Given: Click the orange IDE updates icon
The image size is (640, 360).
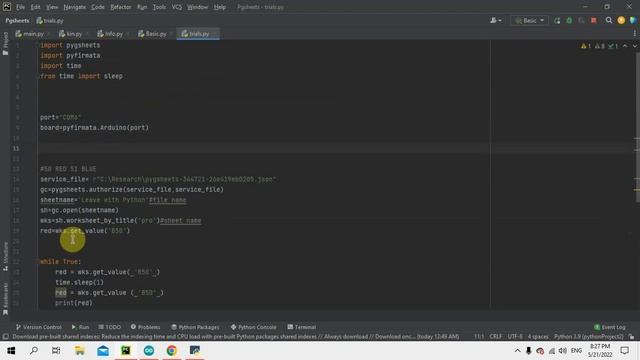Looking at the screenshot, I should click(x=621, y=20).
